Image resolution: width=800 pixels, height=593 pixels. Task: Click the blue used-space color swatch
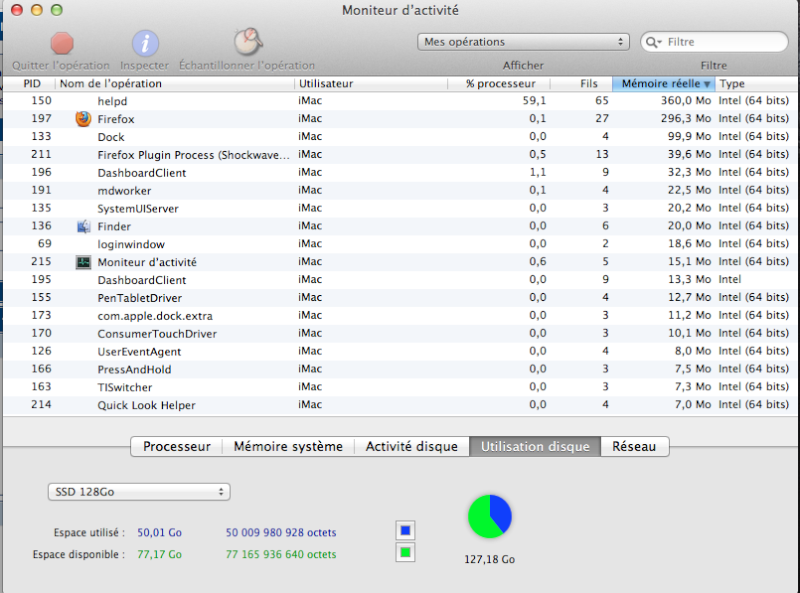pos(405,531)
